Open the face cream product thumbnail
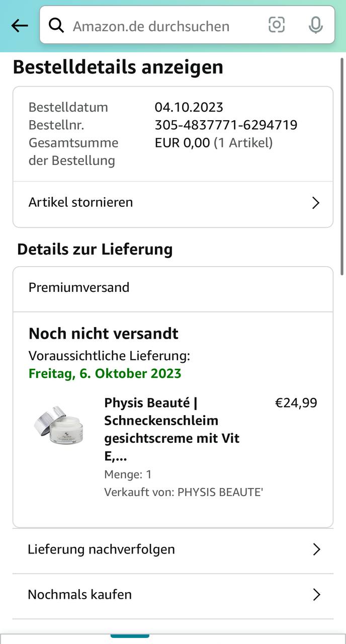346x644 pixels. click(59, 426)
